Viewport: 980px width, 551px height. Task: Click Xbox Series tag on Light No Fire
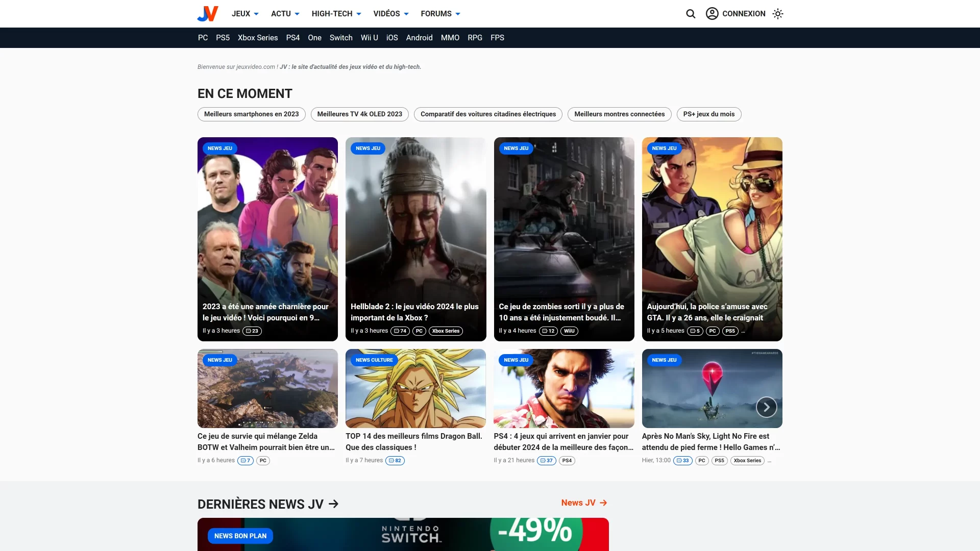(747, 461)
